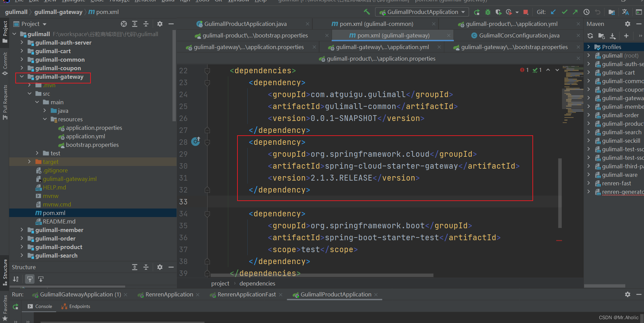Open application.yml under gateway resources
Screen dimensions: 644x323
pos(85,136)
